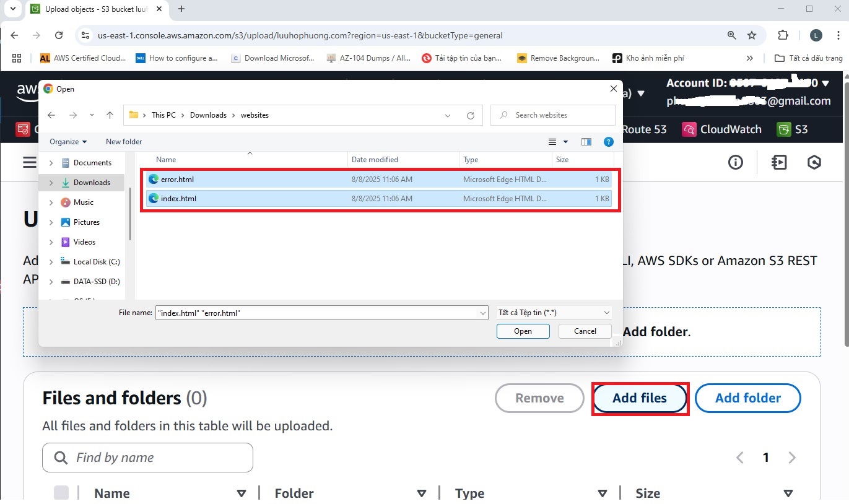Viewport: 849px width, 504px height.
Task: Click the Up folder arrow
Action: (110, 115)
